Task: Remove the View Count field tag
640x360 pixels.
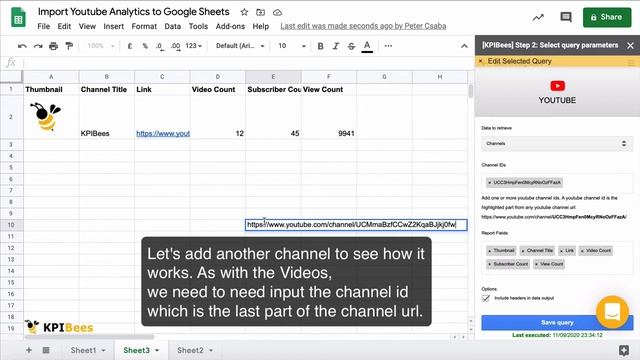Action: point(536,264)
